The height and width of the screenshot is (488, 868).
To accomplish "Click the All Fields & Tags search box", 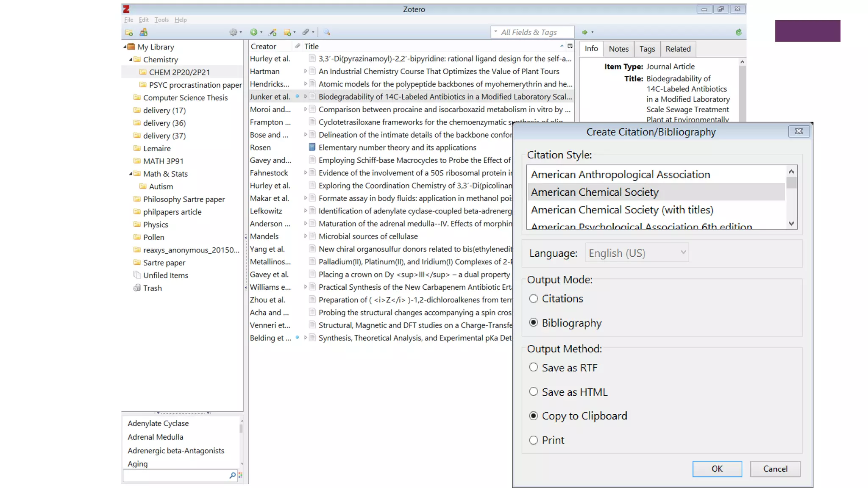I will point(535,32).
